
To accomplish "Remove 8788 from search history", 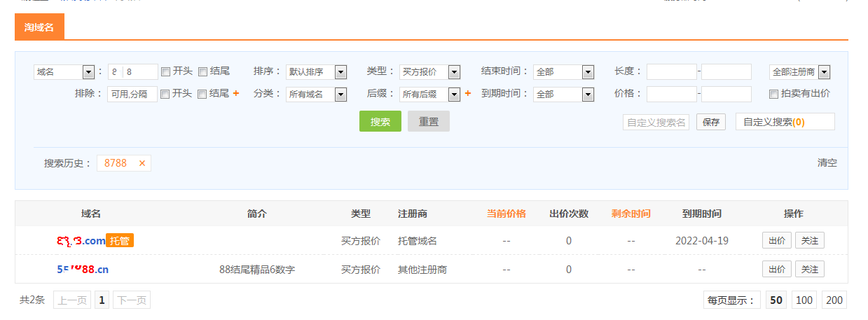I will pyautogui.click(x=142, y=163).
